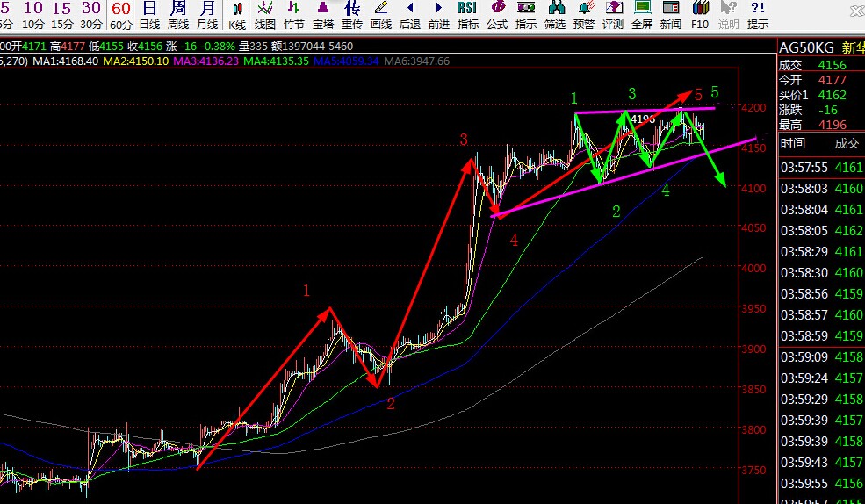This screenshot has height=504, width=865.
Task: Click the 成交 4156 quote row
Action: pos(821,65)
